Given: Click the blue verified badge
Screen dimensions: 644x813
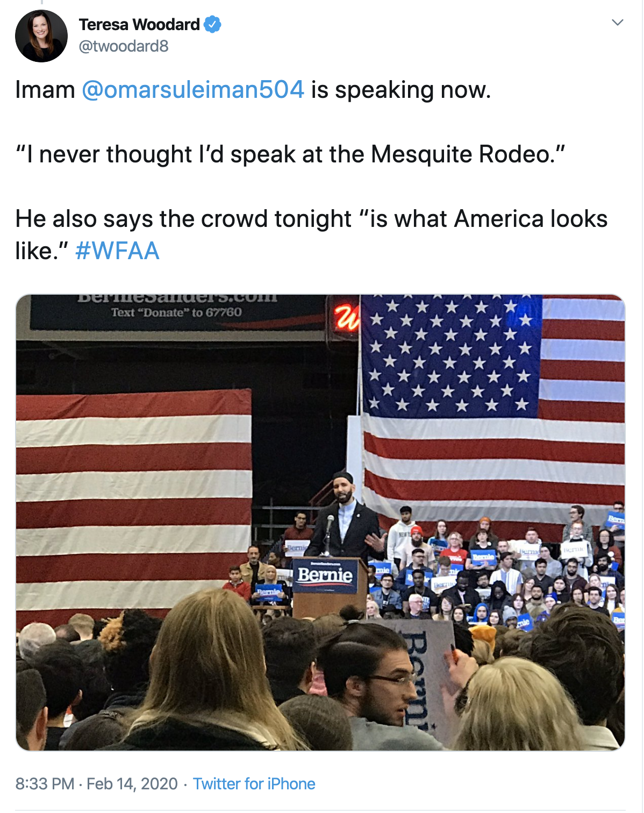Looking at the screenshot, I should pyautogui.click(x=213, y=24).
